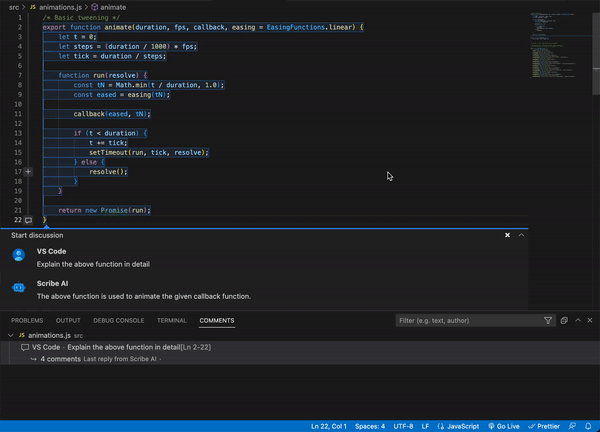600x432 pixels.
Task: Click LF end of line indicator
Action: tap(425, 426)
